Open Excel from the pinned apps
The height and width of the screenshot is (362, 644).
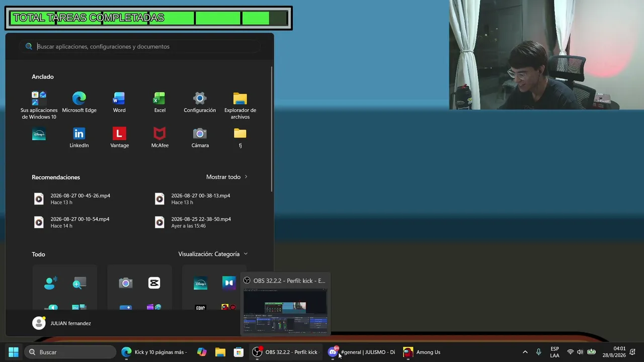pos(159,103)
